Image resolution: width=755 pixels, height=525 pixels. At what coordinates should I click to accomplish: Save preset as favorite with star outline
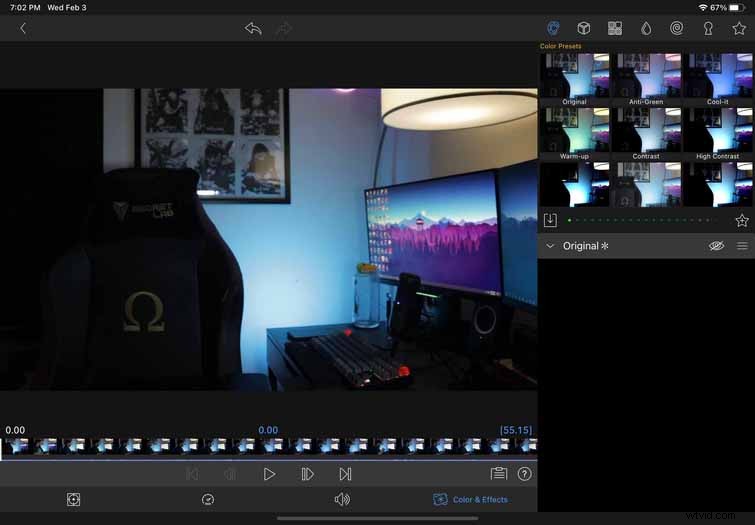tap(742, 220)
